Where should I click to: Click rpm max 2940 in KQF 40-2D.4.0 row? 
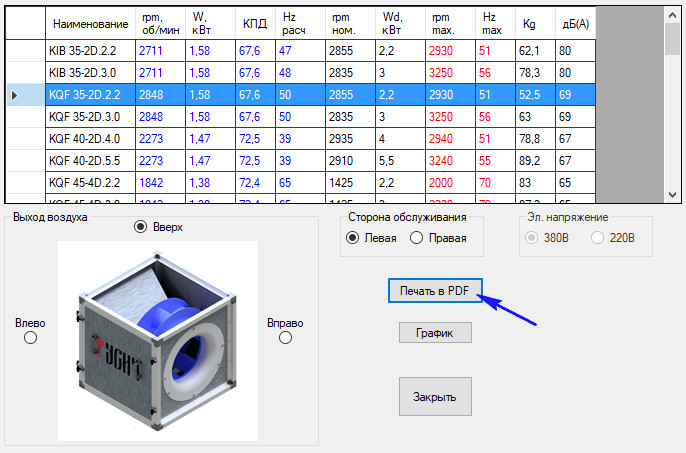coord(450,139)
